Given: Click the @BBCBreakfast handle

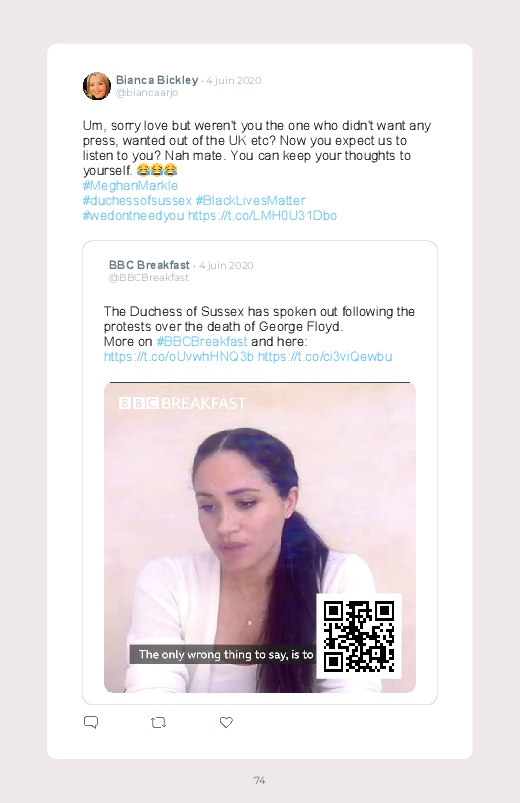Looking at the screenshot, I should point(149,278).
